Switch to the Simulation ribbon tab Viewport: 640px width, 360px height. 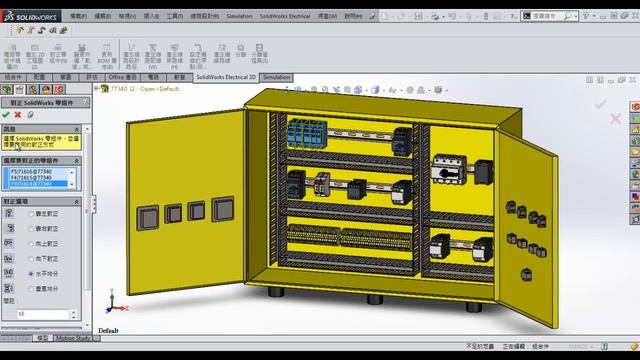[276, 77]
